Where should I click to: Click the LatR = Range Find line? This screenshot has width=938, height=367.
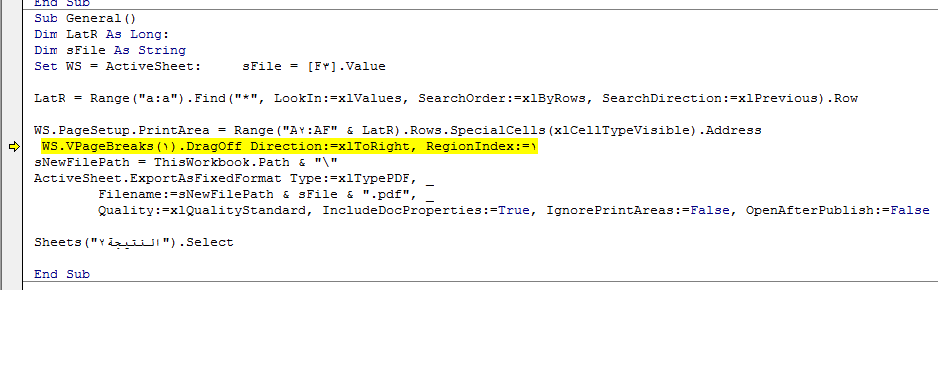pyautogui.click(x=446, y=99)
